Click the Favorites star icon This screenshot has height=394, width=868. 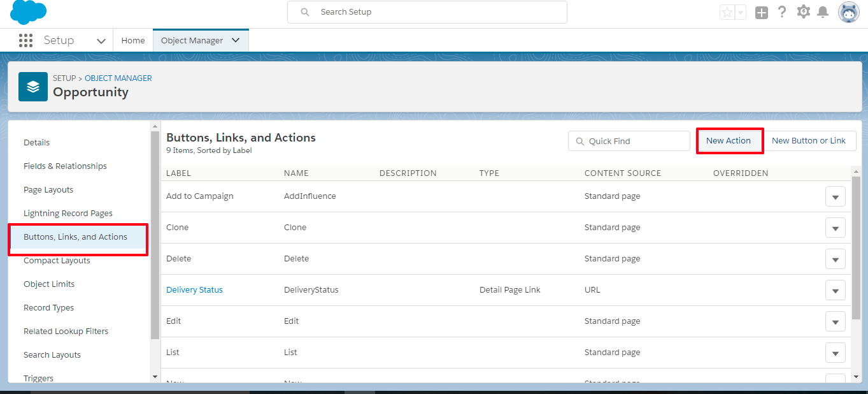coord(727,13)
